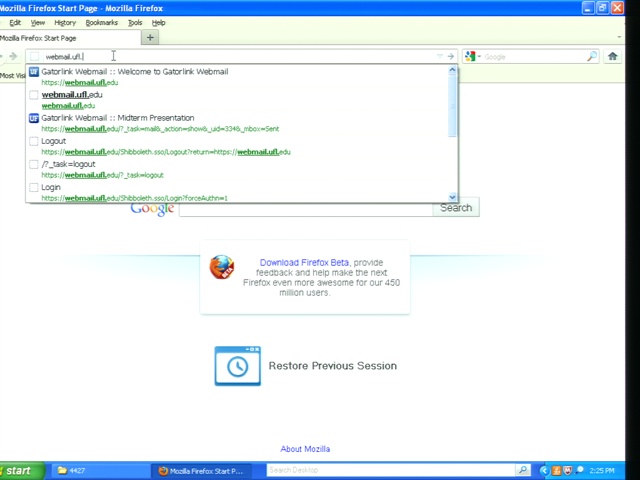Click the Search Desktop taskbar field
This screenshot has width=640, height=480.
[391, 470]
